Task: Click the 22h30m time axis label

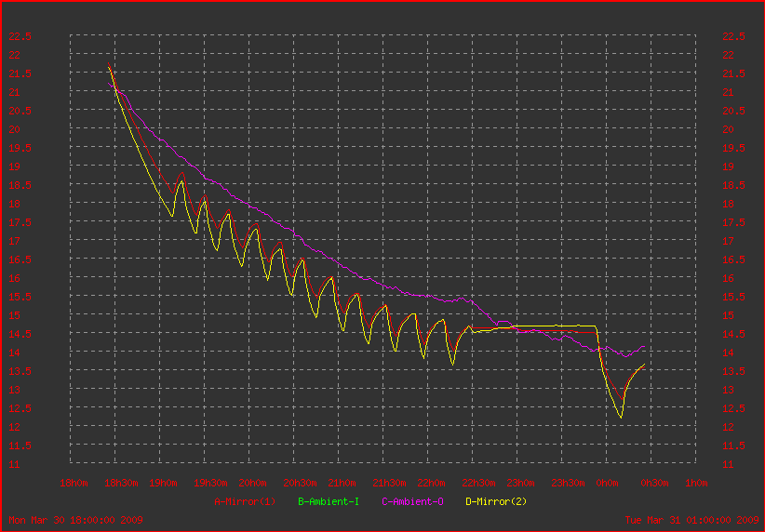Action: click(478, 483)
